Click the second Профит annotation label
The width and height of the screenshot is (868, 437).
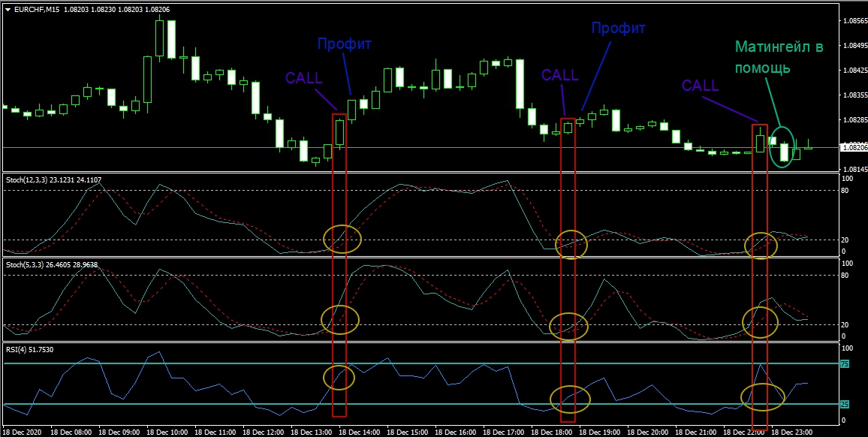pos(618,29)
